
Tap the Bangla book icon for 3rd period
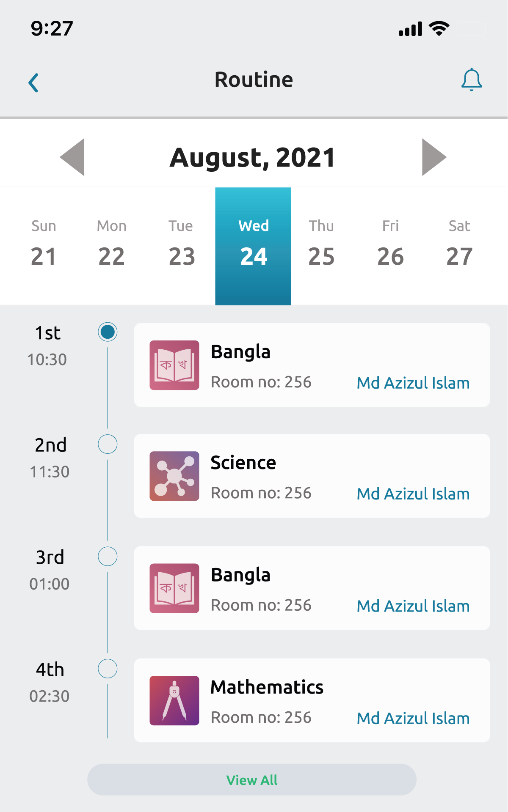174,588
